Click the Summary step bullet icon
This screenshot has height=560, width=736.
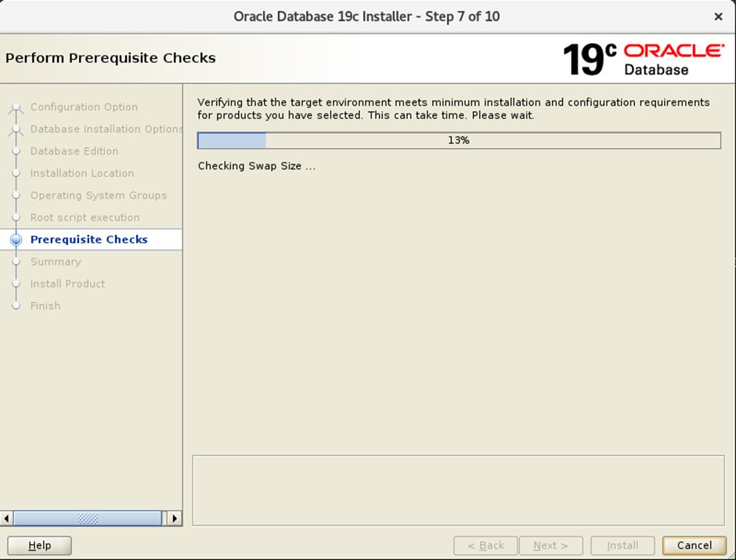coord(16,262)
